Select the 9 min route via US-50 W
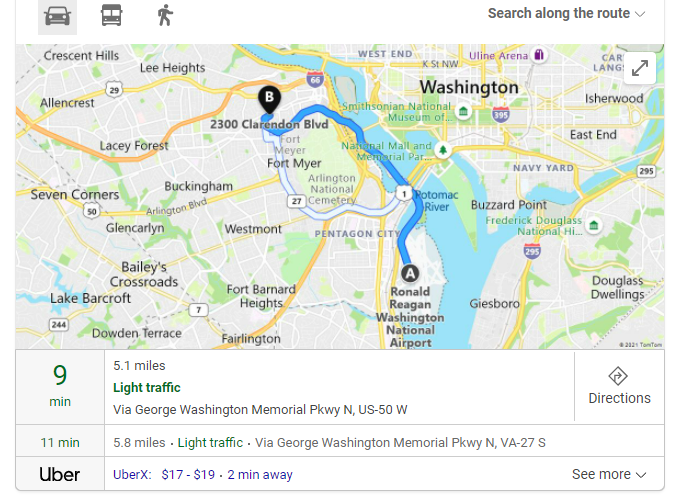 click(295, 387)
